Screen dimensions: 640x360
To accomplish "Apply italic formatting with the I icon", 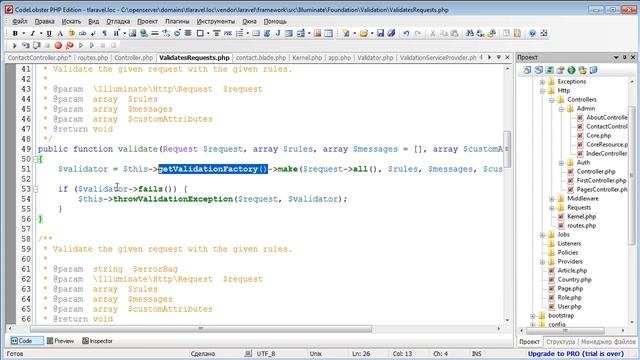I will pos(32,33).
